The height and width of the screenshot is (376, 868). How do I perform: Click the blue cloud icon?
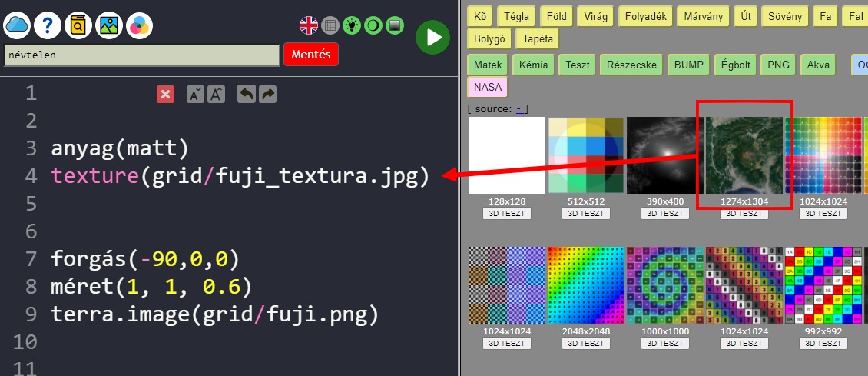point(17,25)
